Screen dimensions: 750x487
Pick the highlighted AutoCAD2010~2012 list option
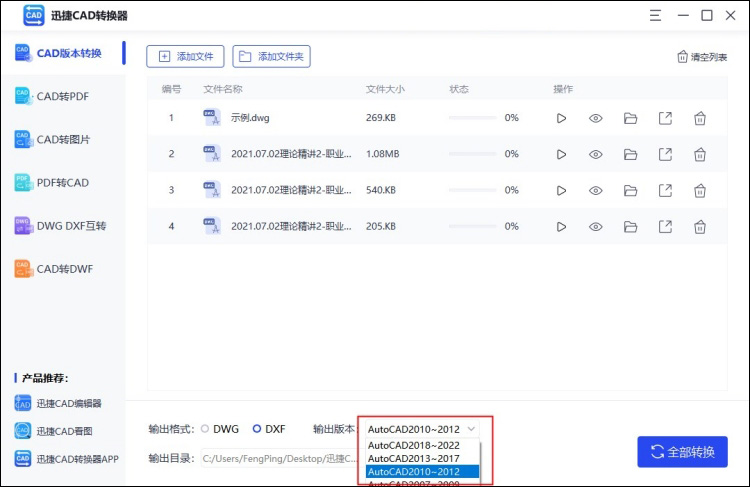(x=422, y=472)
